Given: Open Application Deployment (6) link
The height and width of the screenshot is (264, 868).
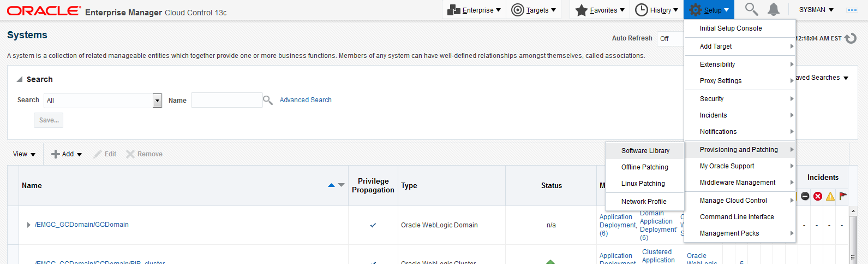Looking at the screenshot, I should (x=618, y=225).
